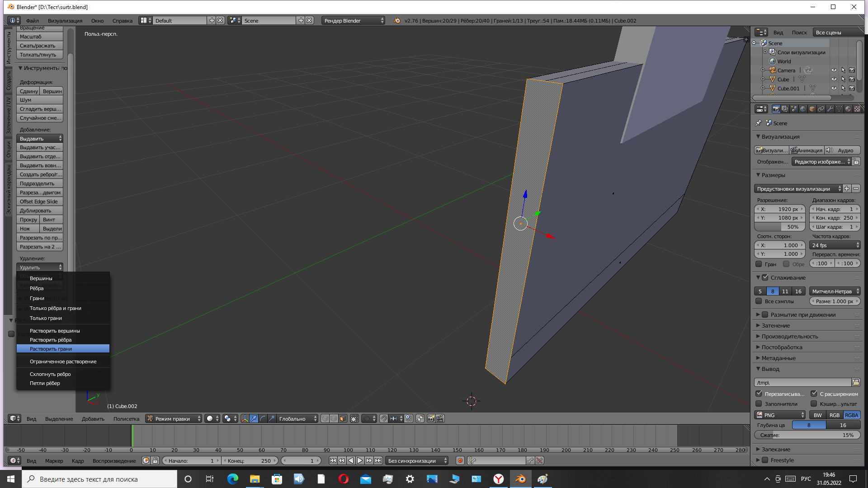Screen dimensions: 868x488
Task: Click the face select mode cube icon
Action: click(x=343, y=419)
